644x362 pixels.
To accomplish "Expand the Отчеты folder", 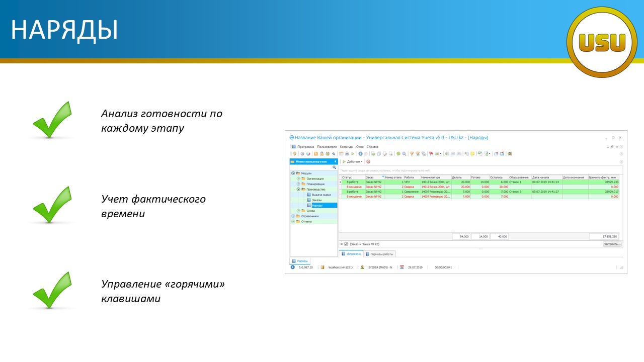I will tap(293, 221).
